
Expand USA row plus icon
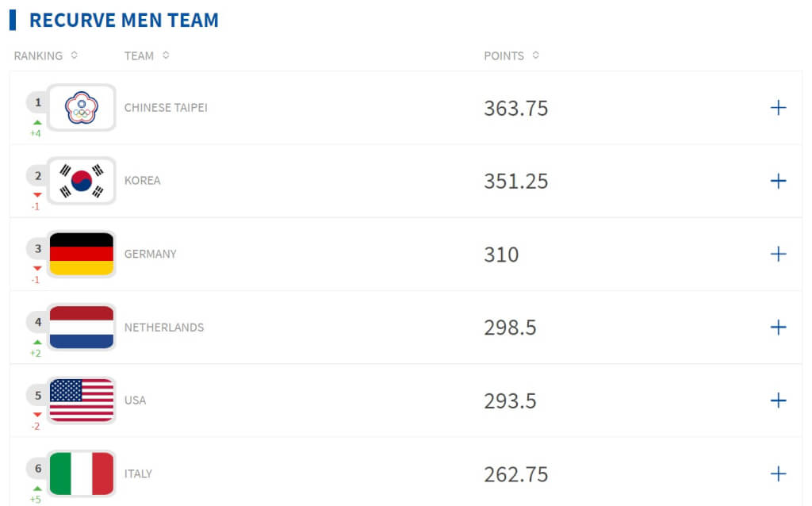778,401
